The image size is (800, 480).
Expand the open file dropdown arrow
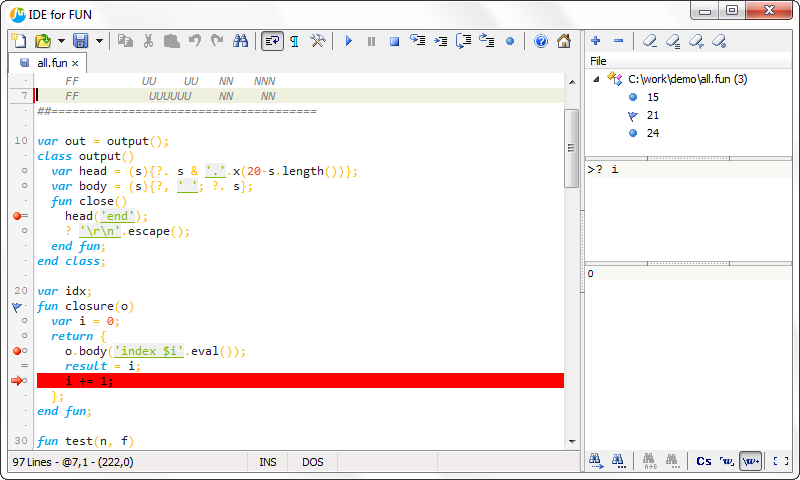61,41
